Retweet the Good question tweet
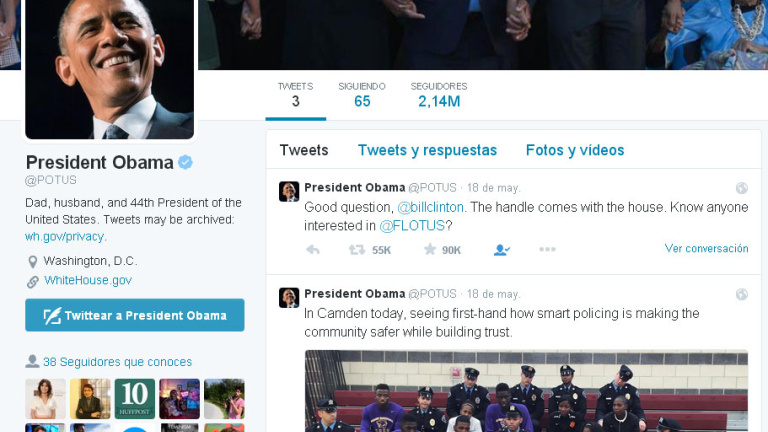Viewport: 768px width, 432px height. (x=357, y=250)
